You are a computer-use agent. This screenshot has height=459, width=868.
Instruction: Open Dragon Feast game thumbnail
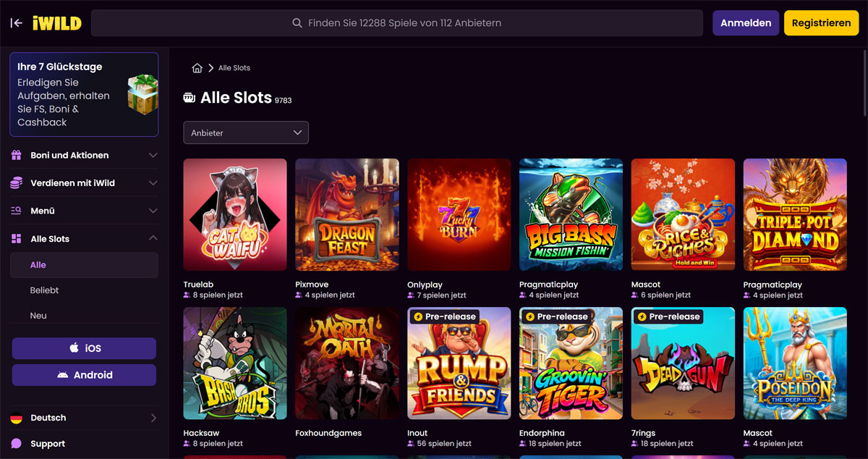click(x=347, y=214)
